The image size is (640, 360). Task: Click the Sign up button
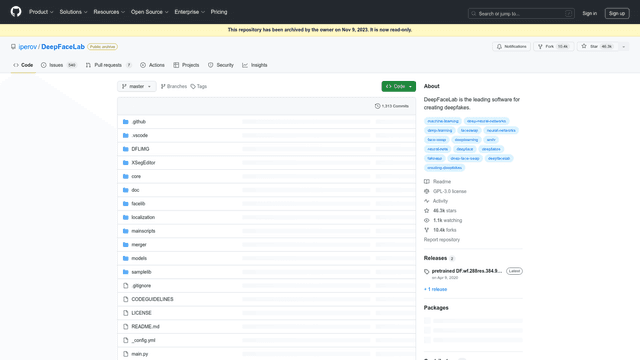click(x=617, y=13)
